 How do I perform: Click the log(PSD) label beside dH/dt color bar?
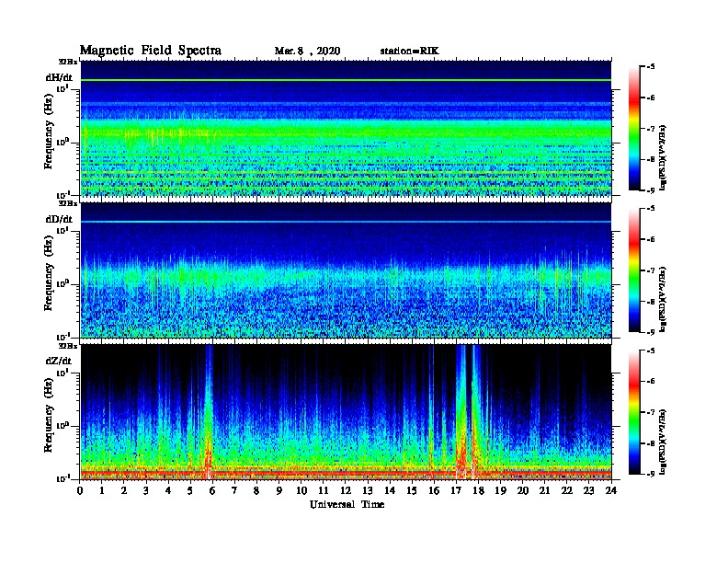coord(663,157)
